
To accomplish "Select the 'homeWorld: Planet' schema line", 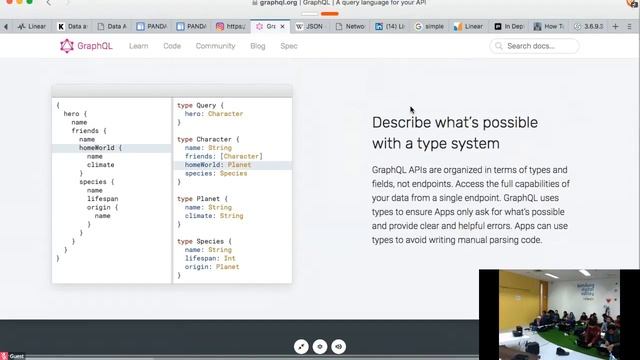I will coord(233,165).
